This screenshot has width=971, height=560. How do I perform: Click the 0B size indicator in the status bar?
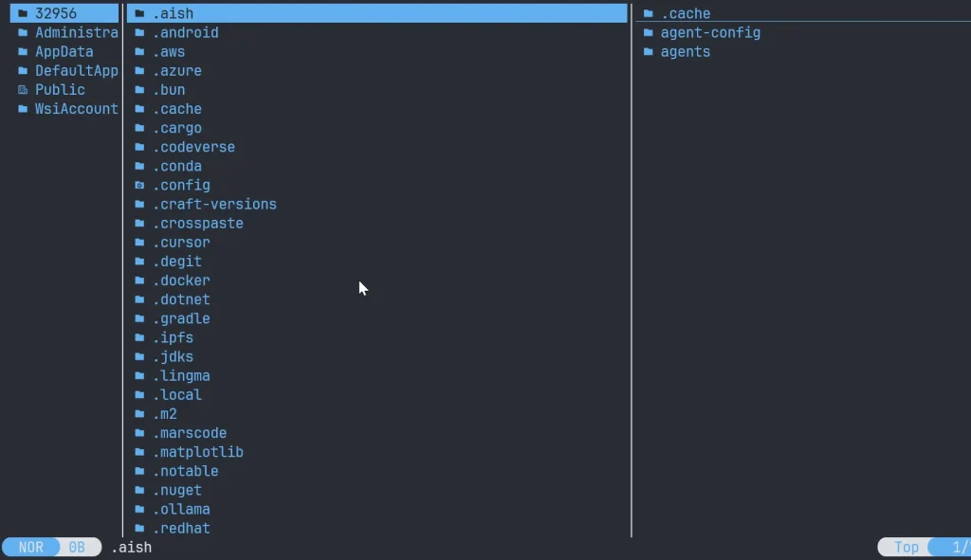(x=77, y=548)
